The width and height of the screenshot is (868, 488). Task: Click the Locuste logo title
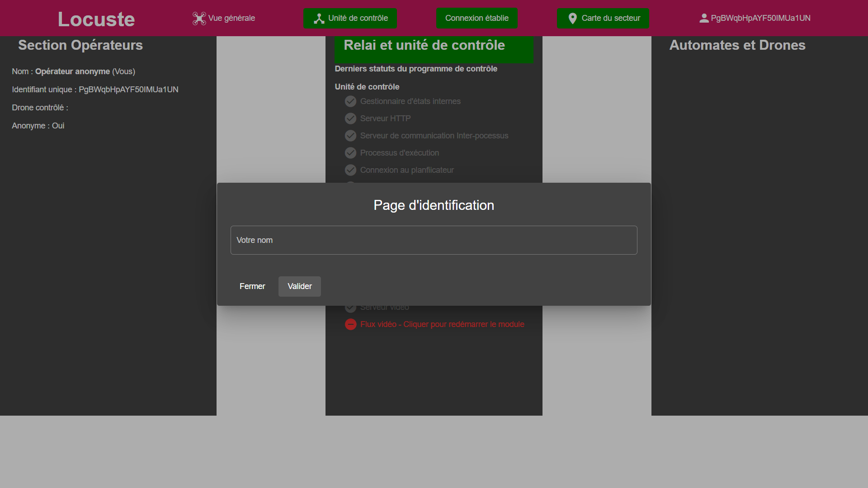pos(96,19)
